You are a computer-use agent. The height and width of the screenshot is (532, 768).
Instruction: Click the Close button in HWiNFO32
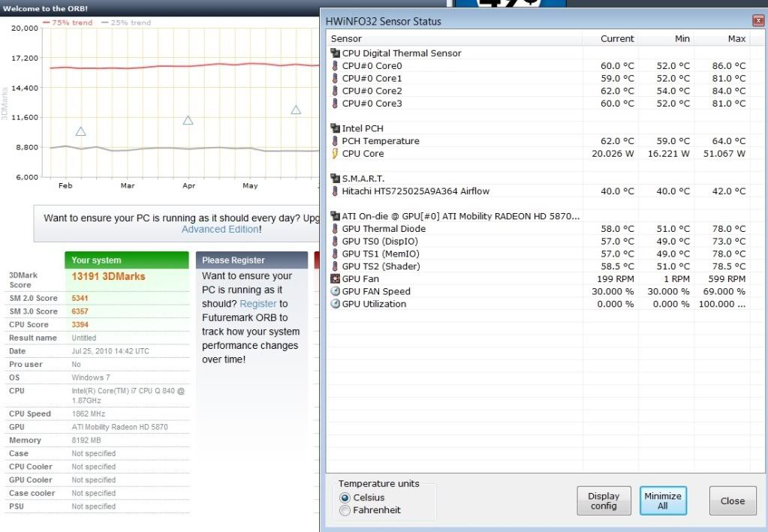[x=733, y=500]
